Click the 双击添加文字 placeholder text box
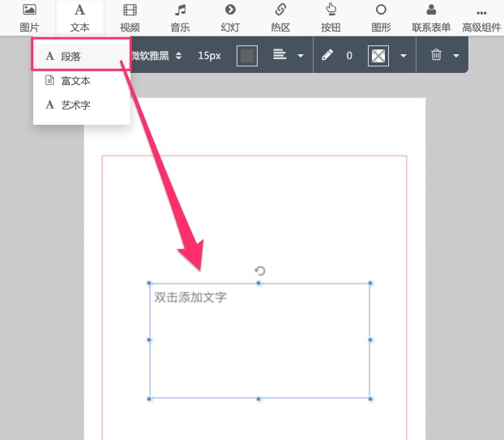 [x=259, y=340]
